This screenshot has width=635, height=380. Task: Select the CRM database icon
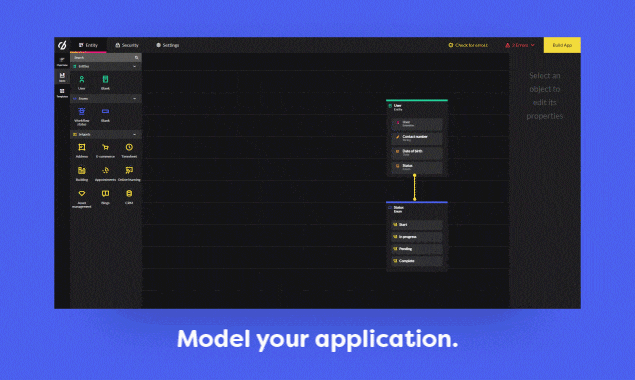(129, 194)
